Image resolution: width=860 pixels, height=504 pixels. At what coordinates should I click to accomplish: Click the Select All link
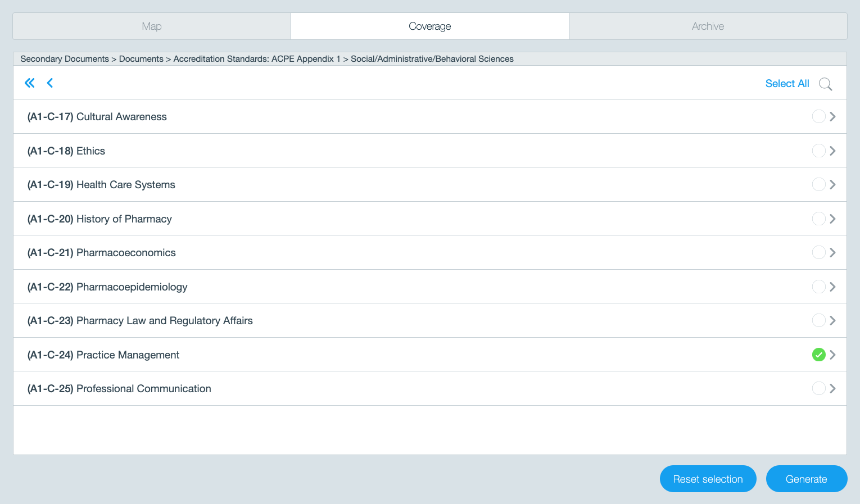[x=787, y=84]
